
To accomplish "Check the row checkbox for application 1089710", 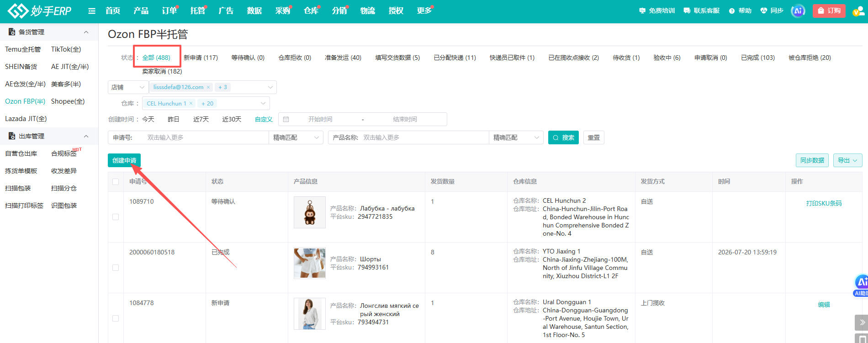I will tap(116, 217).
